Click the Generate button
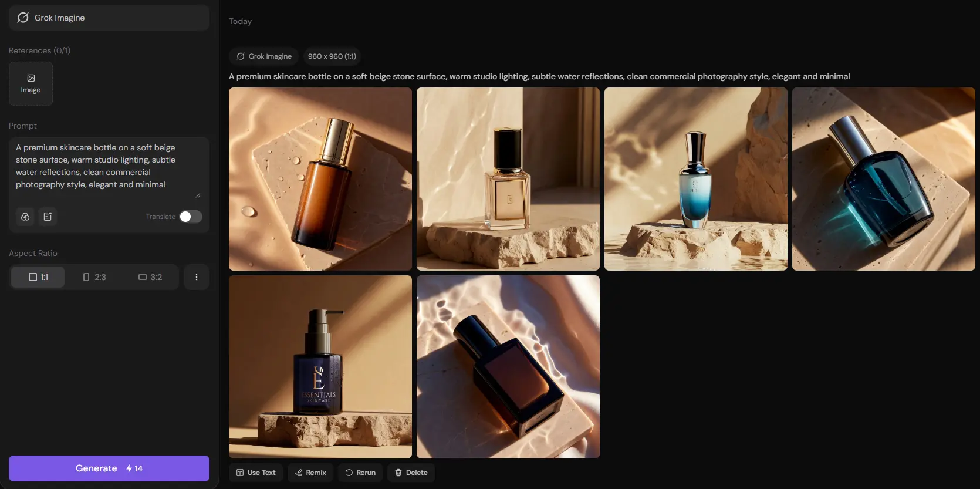 click(109, 468)
